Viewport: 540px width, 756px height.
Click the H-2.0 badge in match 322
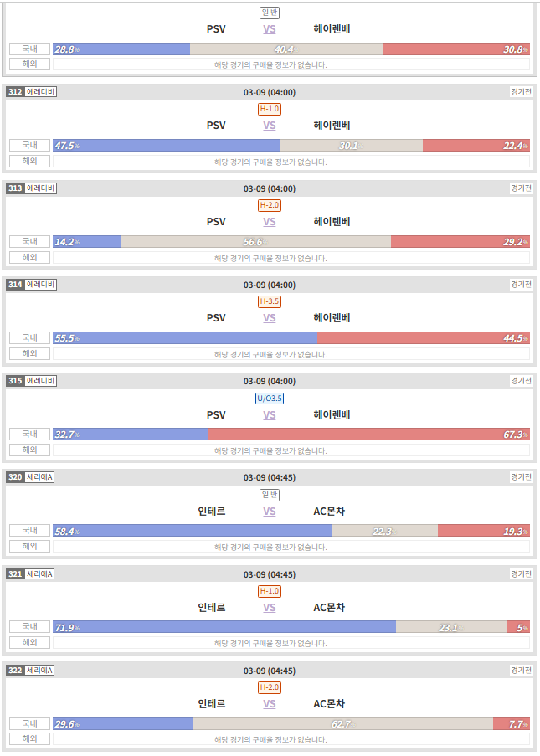(x=270, y=687)
